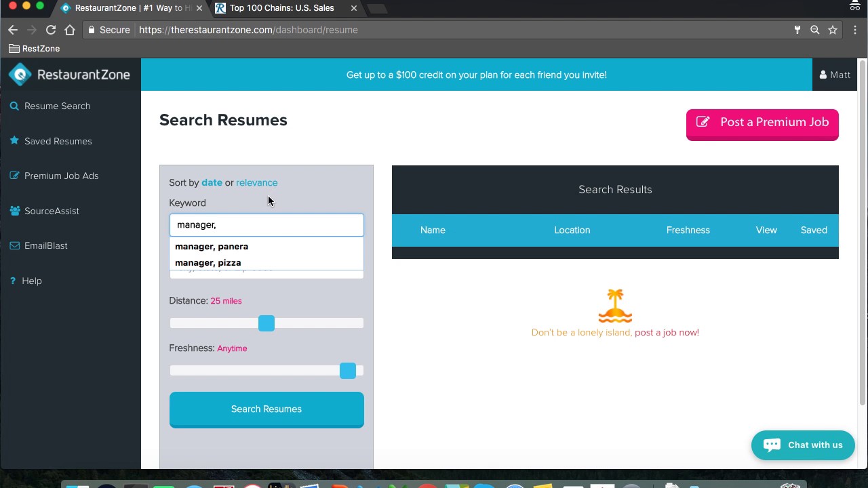This screenshot has height=488, width=868.
Task: Select the 'manager, pizza' suggestion
Action: (267, 262)
